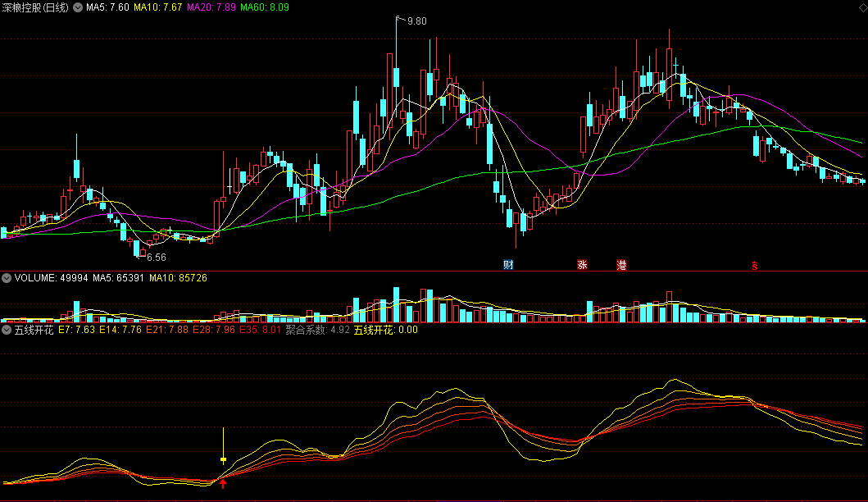Click the E21: 7.88 value
Screen dimensions: 868x502
[167, 330]
